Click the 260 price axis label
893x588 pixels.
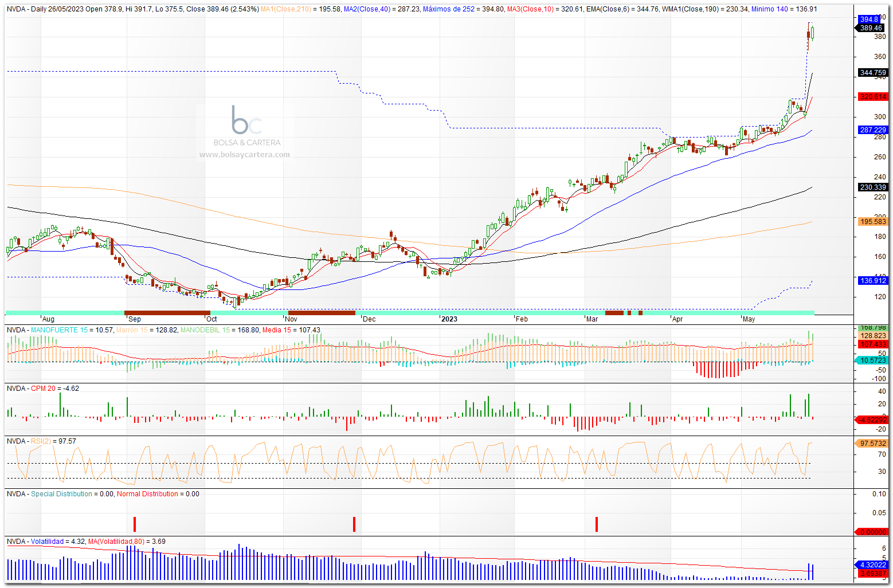(880, 157)
